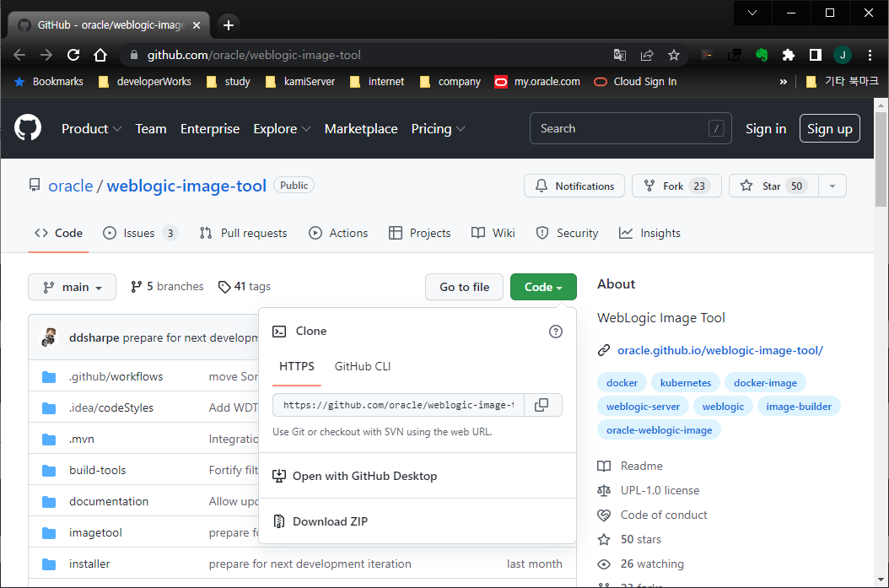
Task: Click the GitHub Octocat logo
Action: 28,128
